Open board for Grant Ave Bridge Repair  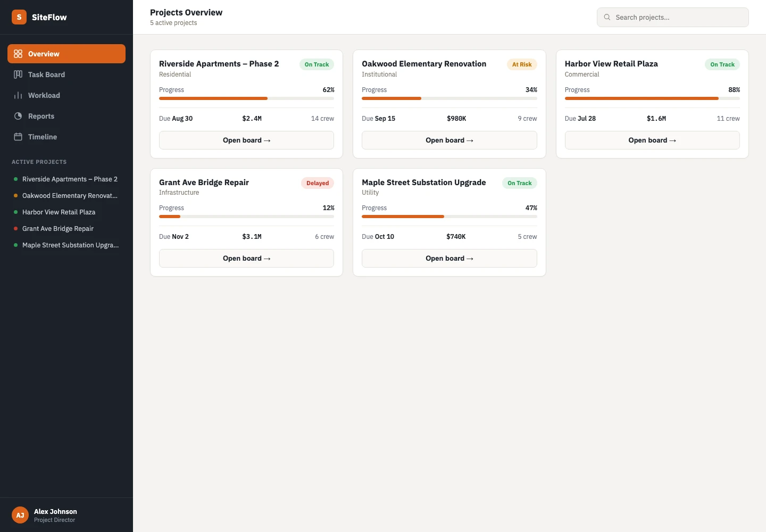(246, 259)
